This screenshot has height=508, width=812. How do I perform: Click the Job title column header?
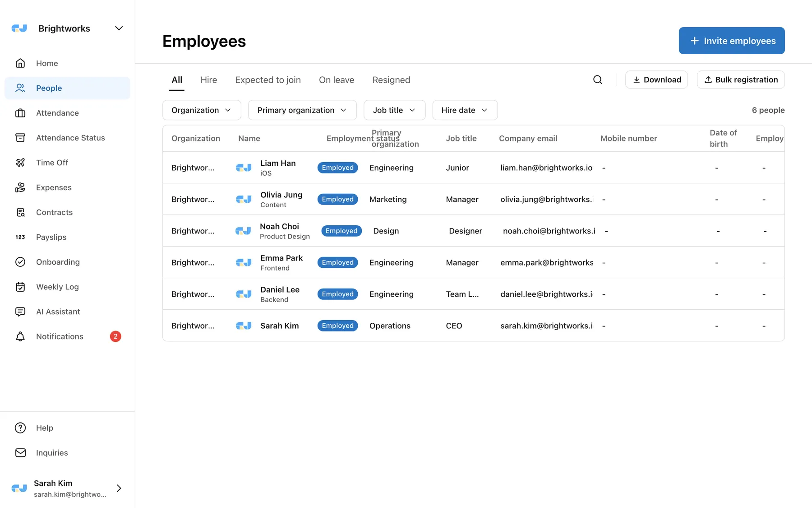(461, 138)
